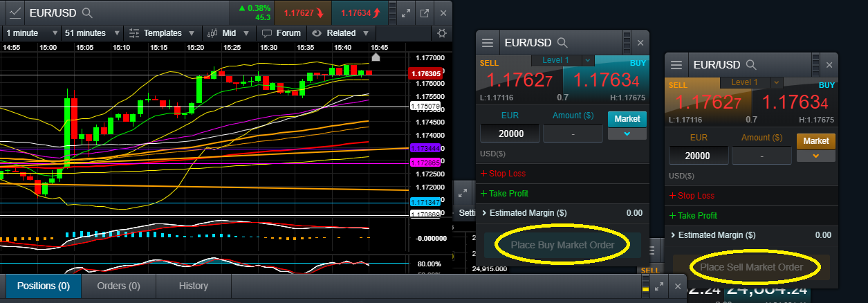Click search icon in the Buy order ticket

point(563,43)
